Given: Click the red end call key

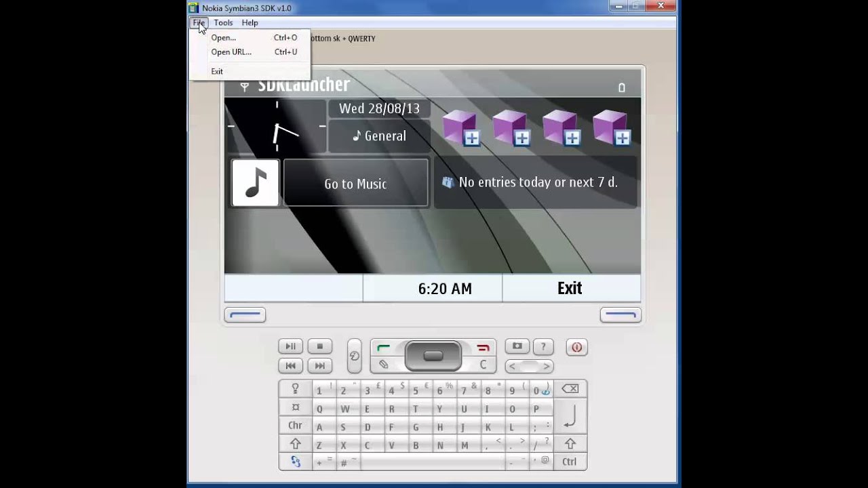Looking at the screenshot, I should (483, 348).
